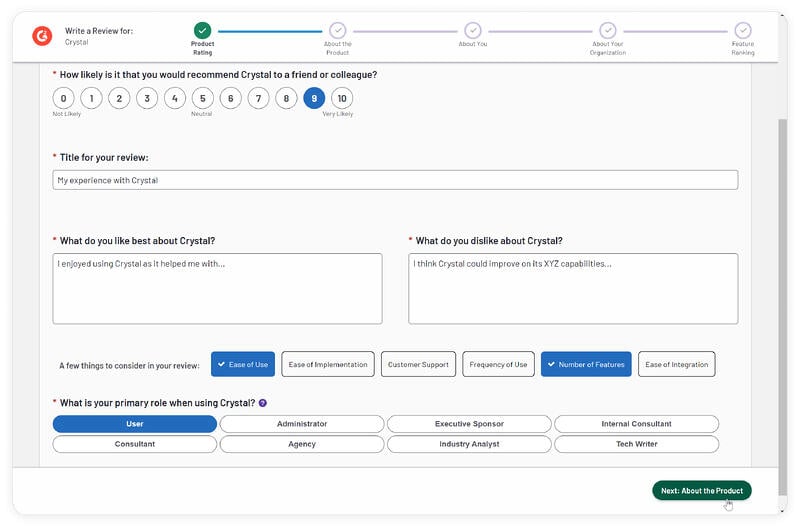Screen dimensions: 800x529
Task: Jump to About You step icon
Action: (x=473, y=31)
